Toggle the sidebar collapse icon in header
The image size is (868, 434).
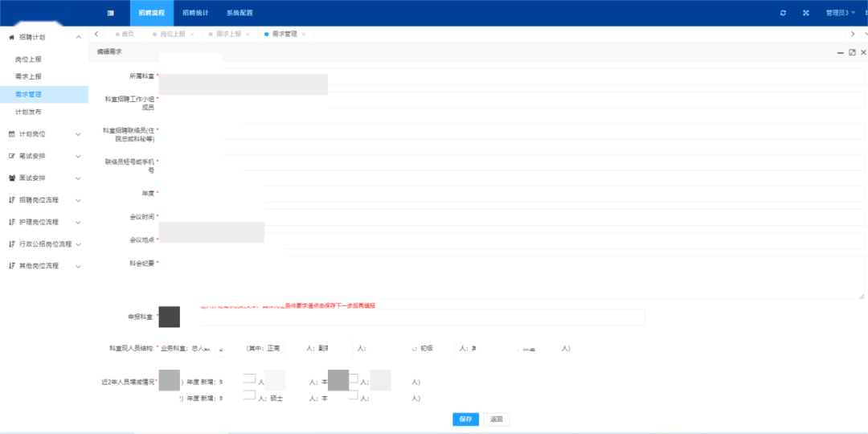coord(110,14)
